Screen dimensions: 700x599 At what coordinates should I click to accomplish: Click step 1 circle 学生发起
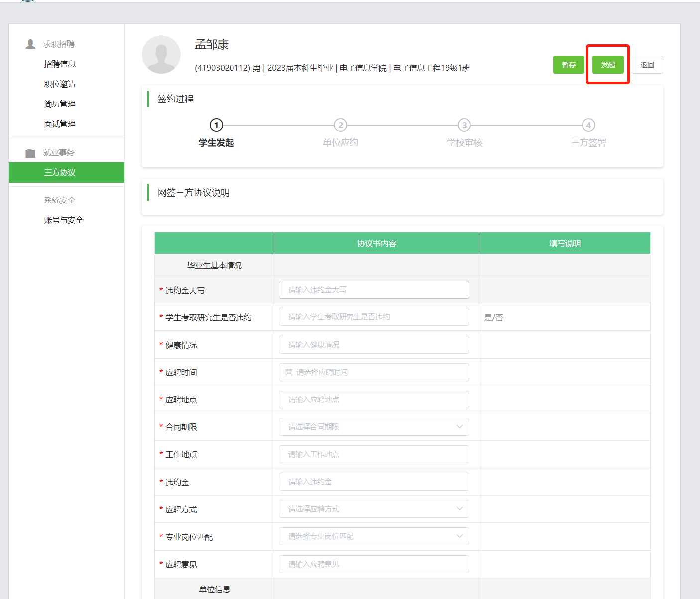(216, 125)
